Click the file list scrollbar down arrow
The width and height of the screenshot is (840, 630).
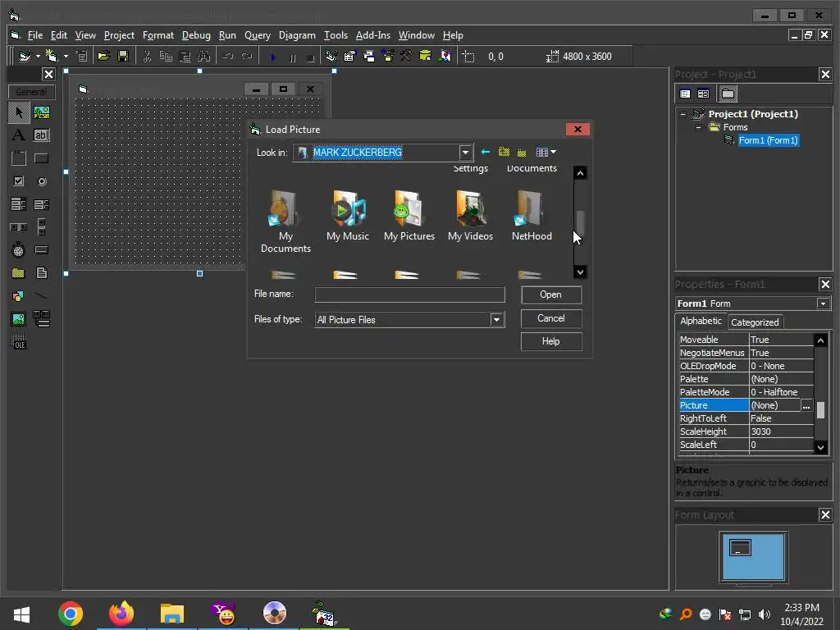[580, 272]
